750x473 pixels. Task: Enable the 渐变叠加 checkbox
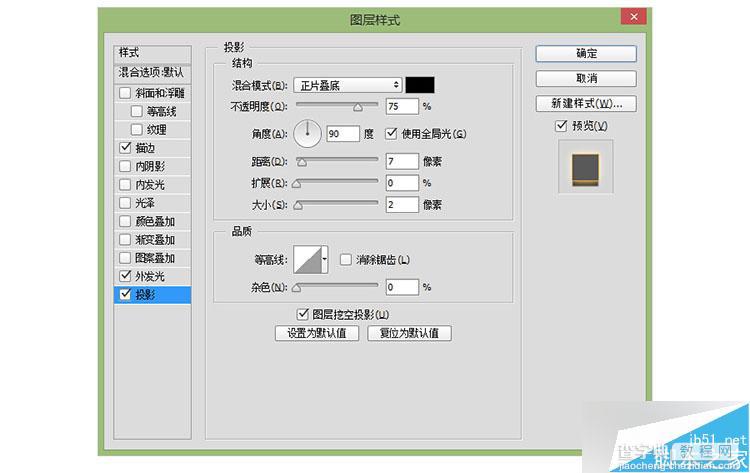(x=125, y=239)
